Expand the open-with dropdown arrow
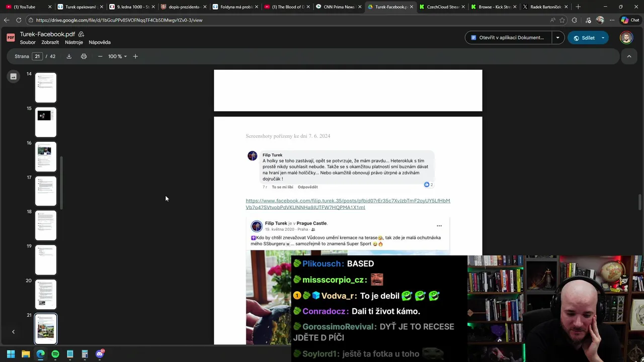Viewport: 644px width, 362px height. tap(557, 38)
